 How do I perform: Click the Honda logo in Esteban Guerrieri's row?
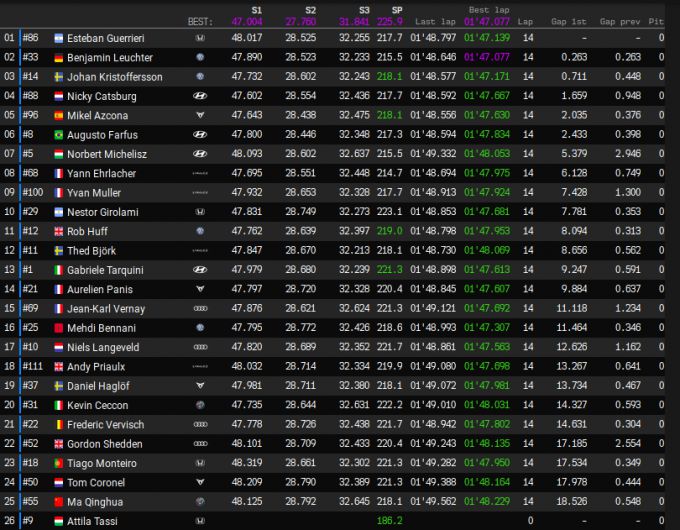pos(200,37)
